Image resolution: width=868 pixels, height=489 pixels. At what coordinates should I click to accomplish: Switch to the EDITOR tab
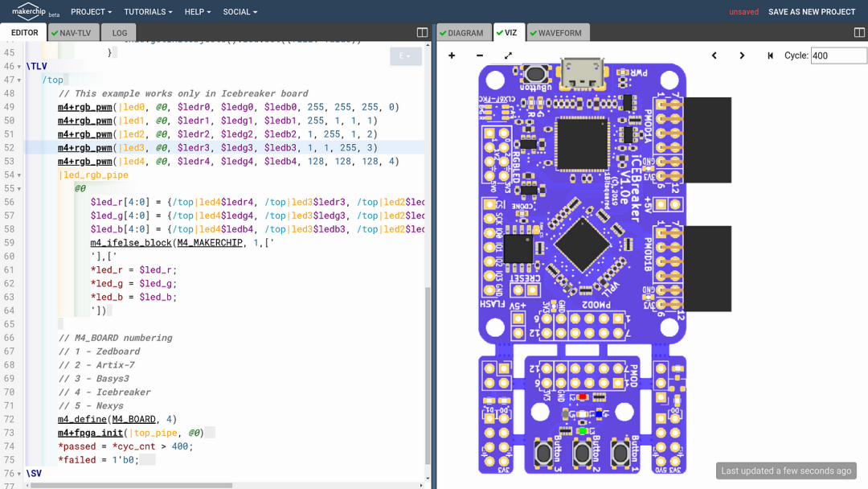[x=24, y=33]
